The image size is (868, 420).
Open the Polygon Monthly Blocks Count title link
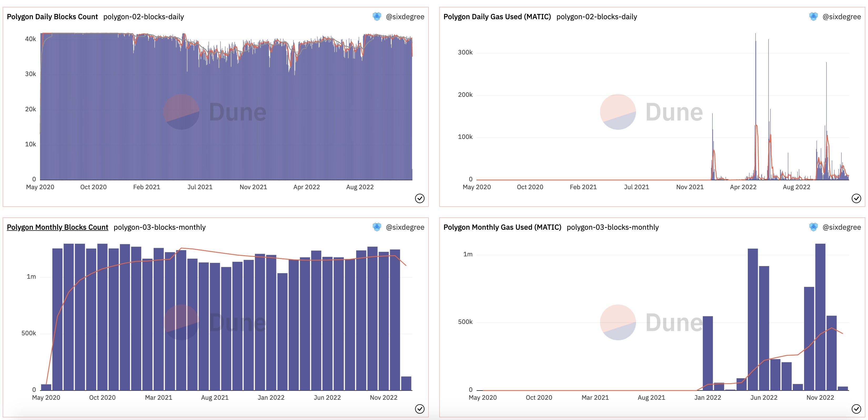57,227
